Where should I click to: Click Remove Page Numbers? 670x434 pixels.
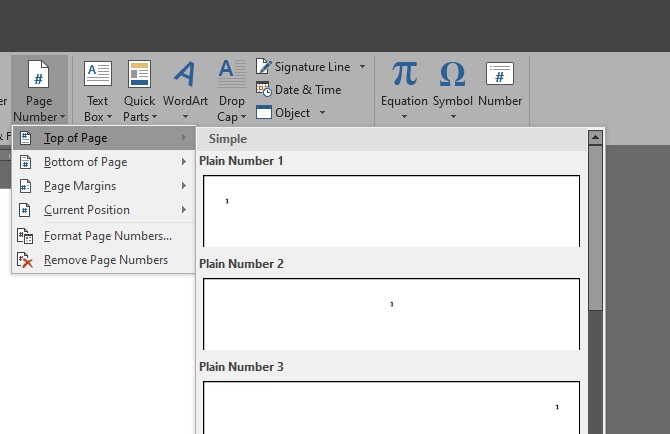click(x=105, y=260)
